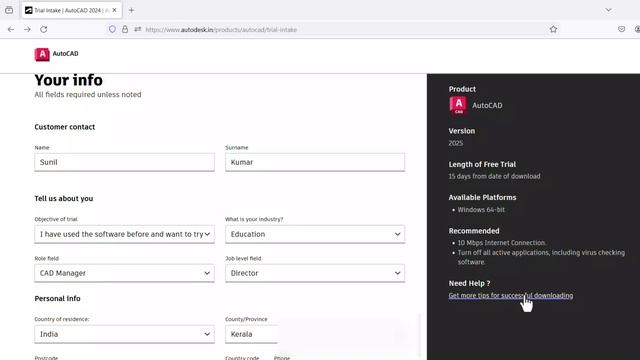The height and width of the screenshot is (360, 640).
Task: Click the Length of Free Trial heading
Action: tap(482, 164)
